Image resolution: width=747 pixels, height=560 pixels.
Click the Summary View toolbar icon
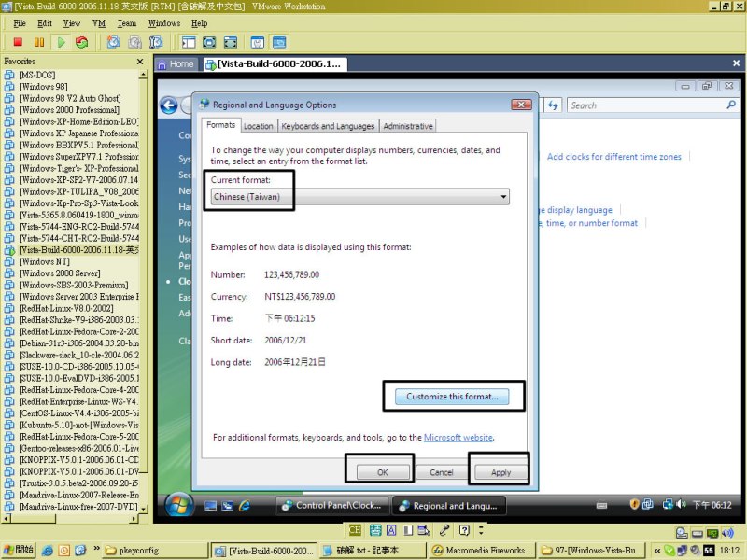pos(258,42)
